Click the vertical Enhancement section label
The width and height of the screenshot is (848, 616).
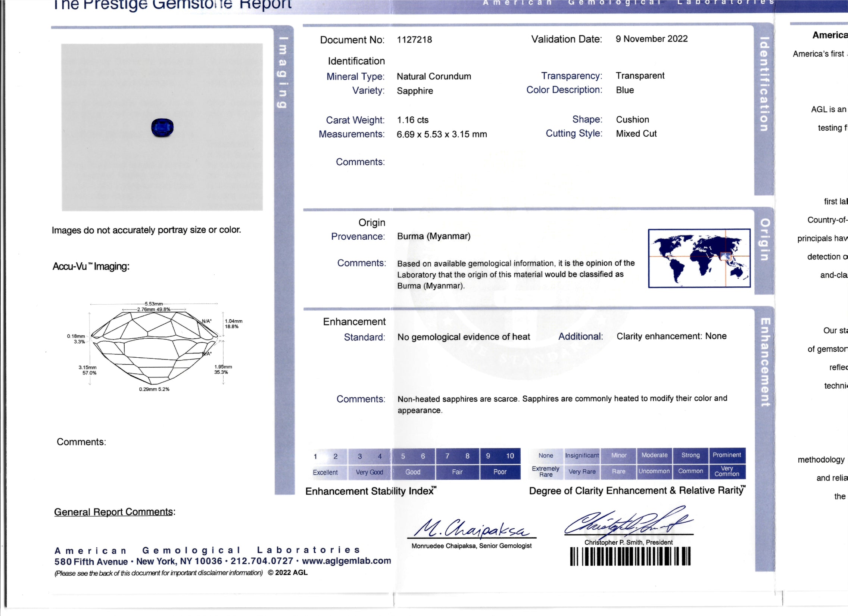[765, 362]
